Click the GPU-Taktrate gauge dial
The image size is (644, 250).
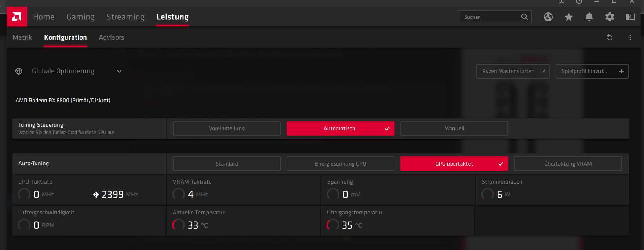[24, 194]
